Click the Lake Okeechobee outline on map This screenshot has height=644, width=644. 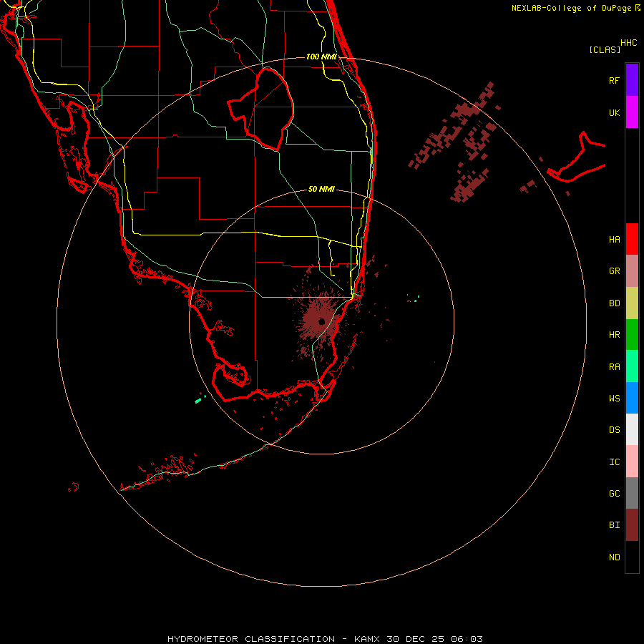[x=260, y=109]
